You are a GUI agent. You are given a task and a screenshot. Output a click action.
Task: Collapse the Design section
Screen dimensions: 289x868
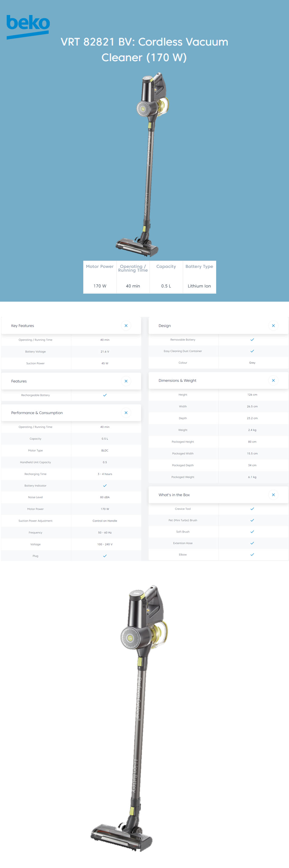point(273,325)
